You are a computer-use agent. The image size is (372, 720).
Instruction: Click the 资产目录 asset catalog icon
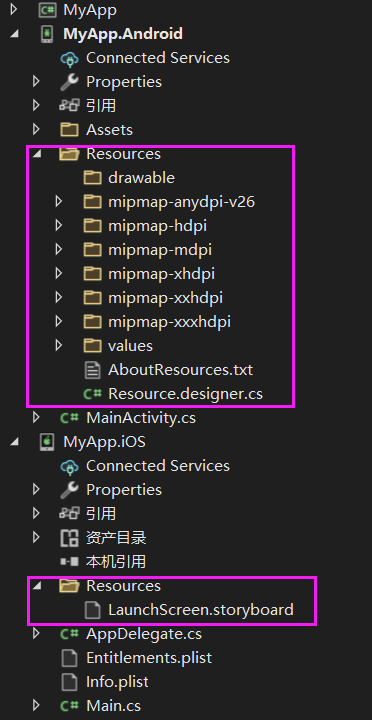[x=70, y=538]
